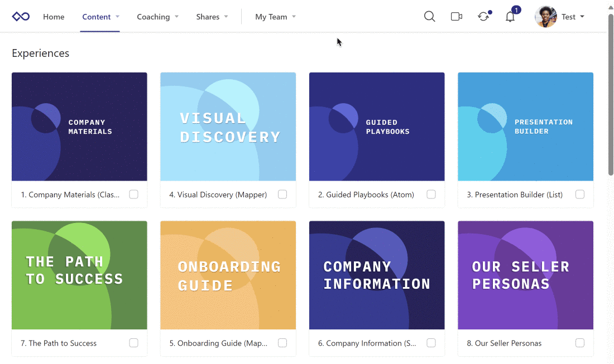Check the Our Seller Personas selection box
The image size is (614, 364).
point(580,343)
